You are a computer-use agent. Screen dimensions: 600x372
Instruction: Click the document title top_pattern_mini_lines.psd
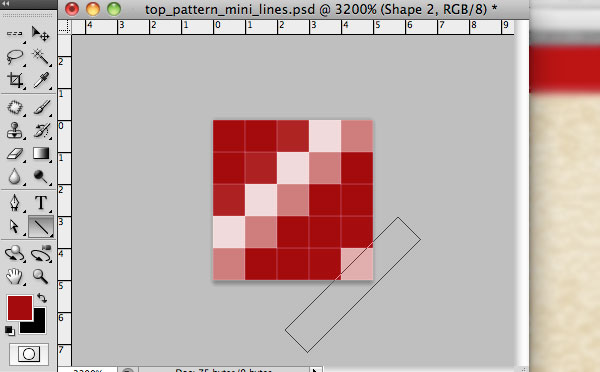(230, 9)
